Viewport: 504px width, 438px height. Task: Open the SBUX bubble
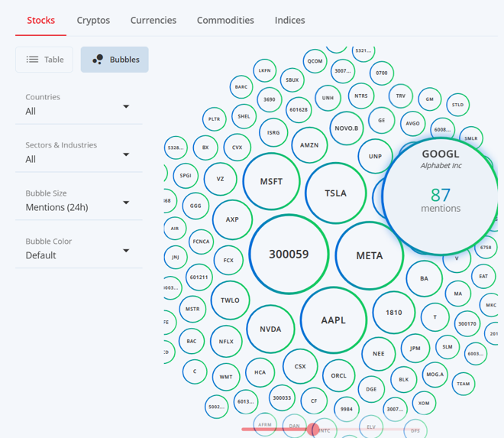292,79
